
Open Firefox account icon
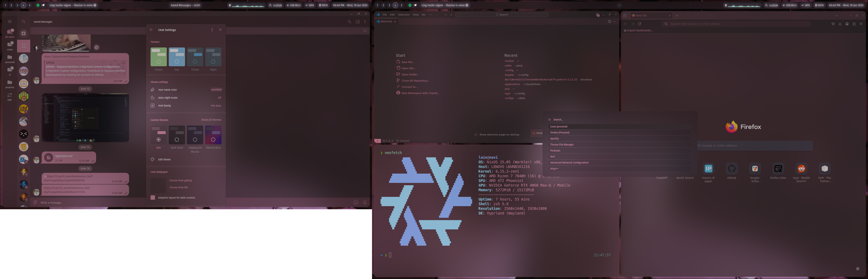tap(847, 24)
